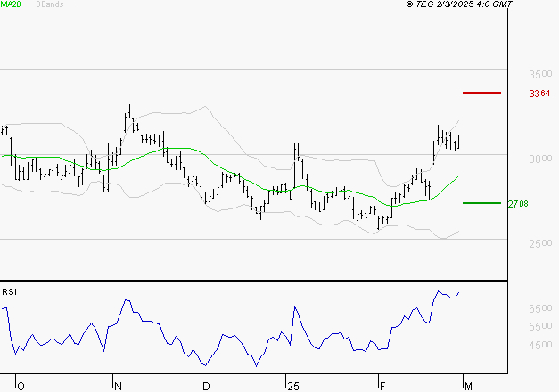Click the green 2708 support value
559x392 pixels.
point(518,204)
